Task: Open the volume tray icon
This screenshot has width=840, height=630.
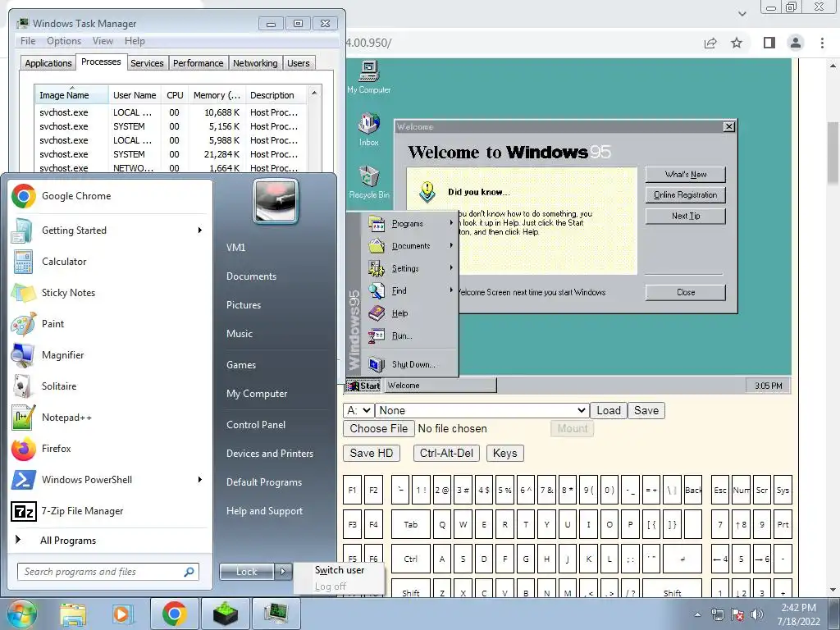Action: pyautogui.click(x=757, y=614)
